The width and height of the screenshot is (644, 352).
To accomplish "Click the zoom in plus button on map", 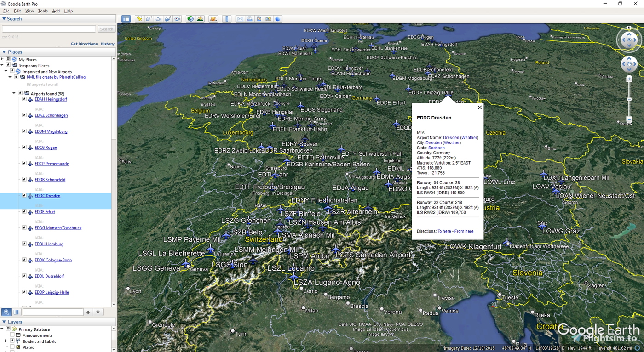I will coord(629,79).
